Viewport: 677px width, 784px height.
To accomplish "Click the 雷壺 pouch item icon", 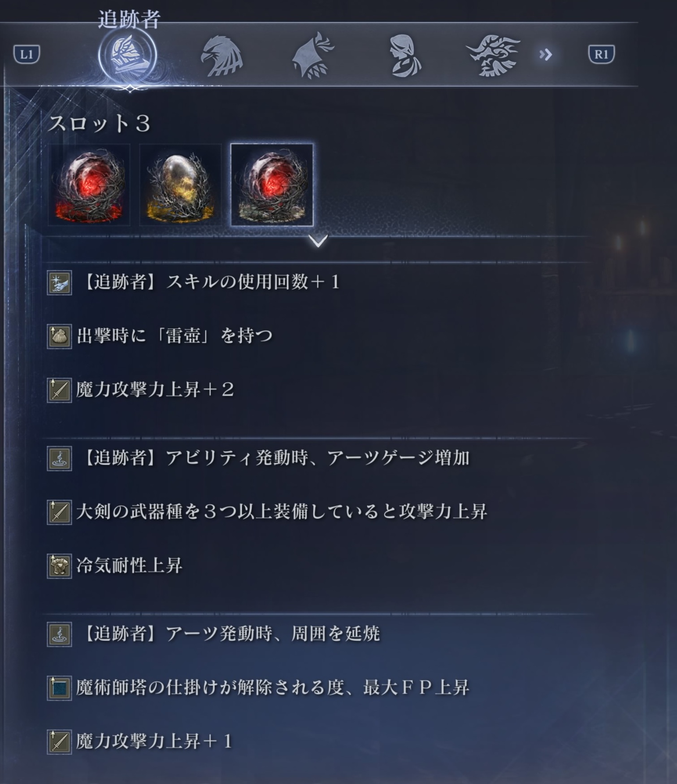I will tap(59, 336).
